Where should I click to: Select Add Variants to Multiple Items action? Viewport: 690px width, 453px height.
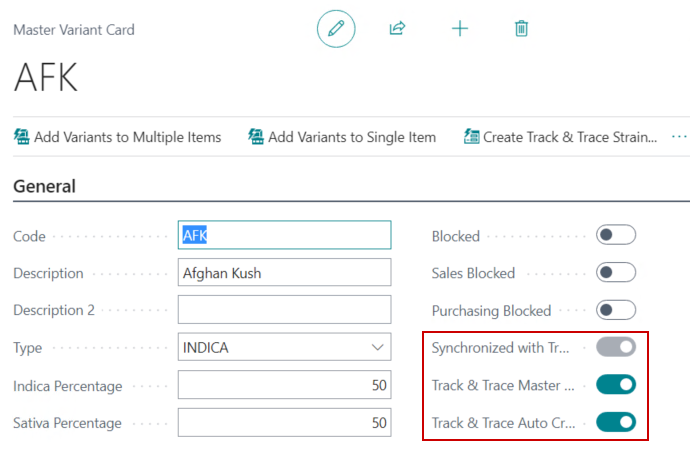tap(127, 137)
